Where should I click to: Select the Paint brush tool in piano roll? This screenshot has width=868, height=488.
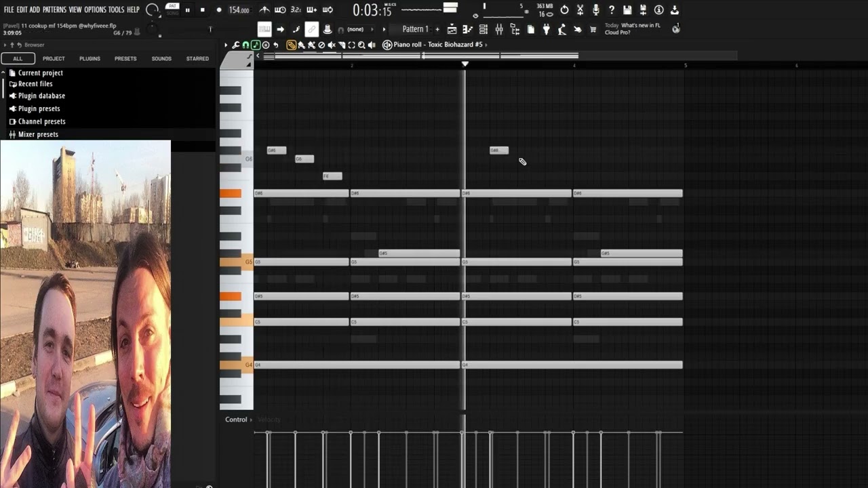pyautogui.click(x=301, y=45)
